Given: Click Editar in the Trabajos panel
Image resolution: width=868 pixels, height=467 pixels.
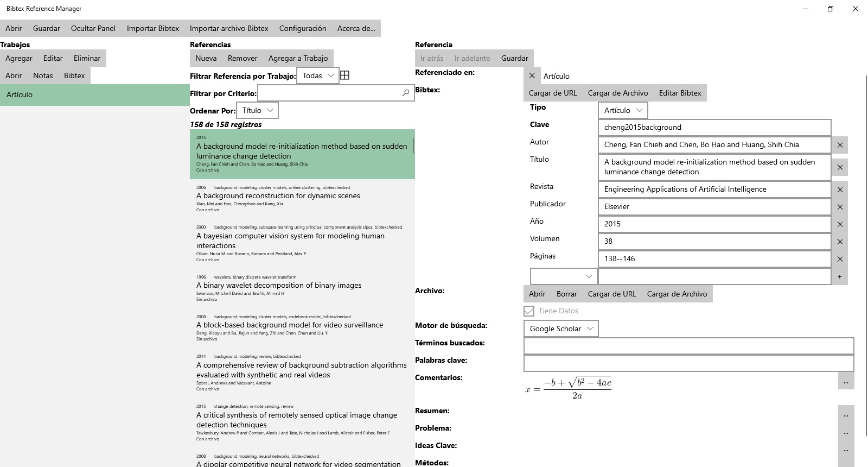Looking at the screenshot, I should [53, 58].
